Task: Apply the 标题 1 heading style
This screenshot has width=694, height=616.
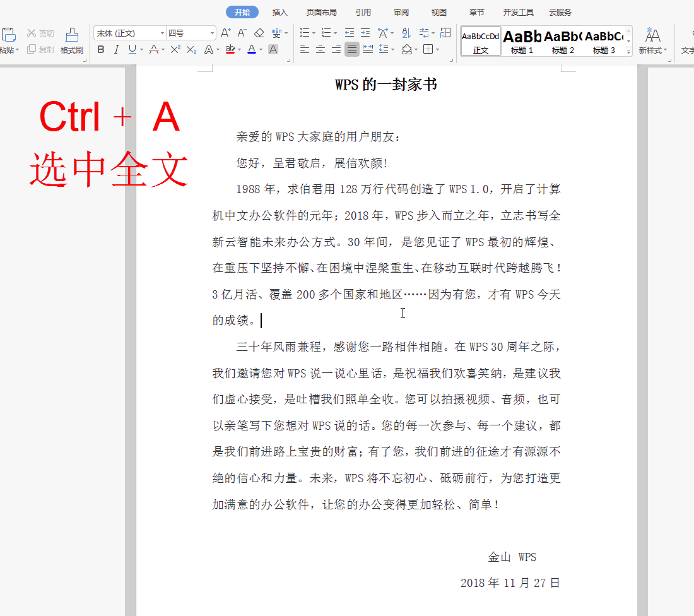Action: (x=522, y=41)
